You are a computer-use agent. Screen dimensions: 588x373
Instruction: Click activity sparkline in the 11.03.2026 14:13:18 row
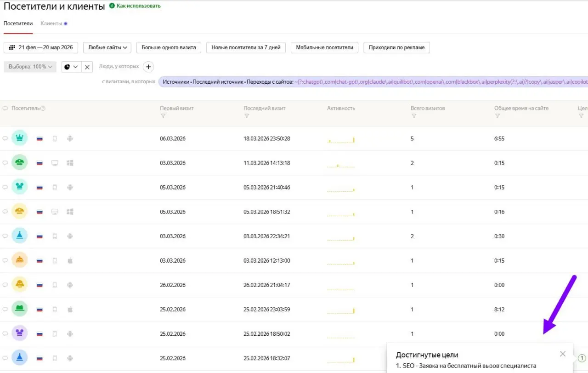(x=341, y=165)
